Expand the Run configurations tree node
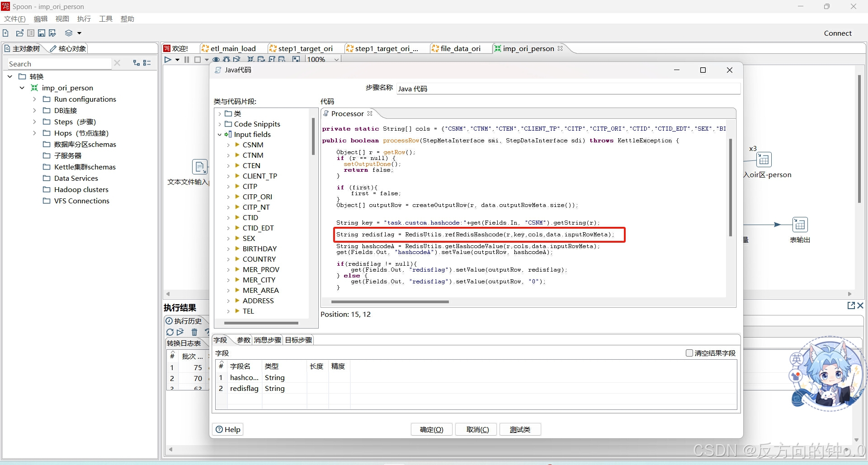Image resolution: width=868 pixels, height=465 pixels. 34,99
